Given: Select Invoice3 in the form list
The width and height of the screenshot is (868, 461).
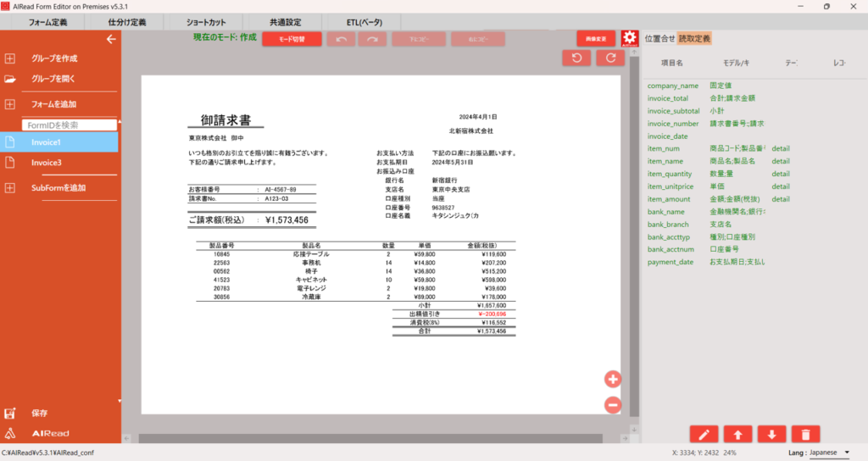Looking at the screenshot, I should pos(47,163).
